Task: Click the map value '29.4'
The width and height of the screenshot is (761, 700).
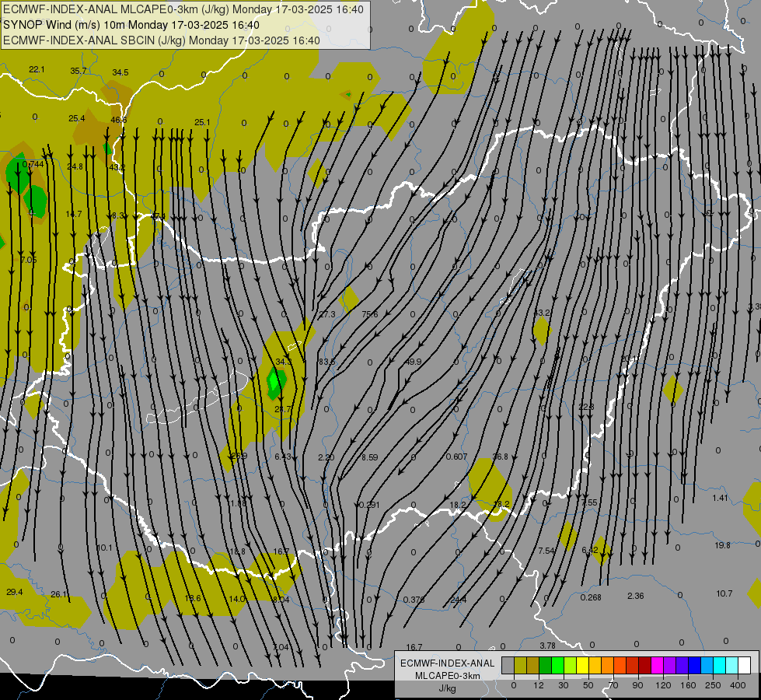Action: point(15,592)
